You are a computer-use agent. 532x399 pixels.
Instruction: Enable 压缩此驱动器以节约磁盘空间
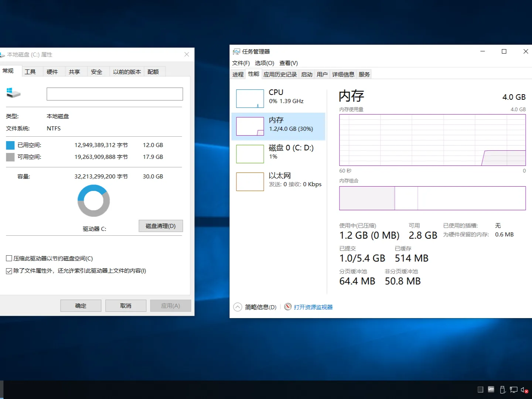click(x=9, y=258)
